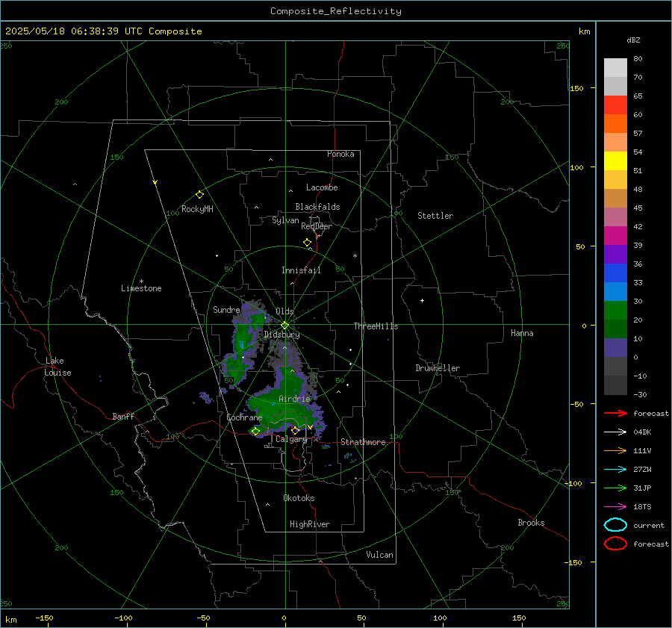Click the bright green swatch above 20 dBZ
Viewport: 672px width, 628px height.
[615, 311]
